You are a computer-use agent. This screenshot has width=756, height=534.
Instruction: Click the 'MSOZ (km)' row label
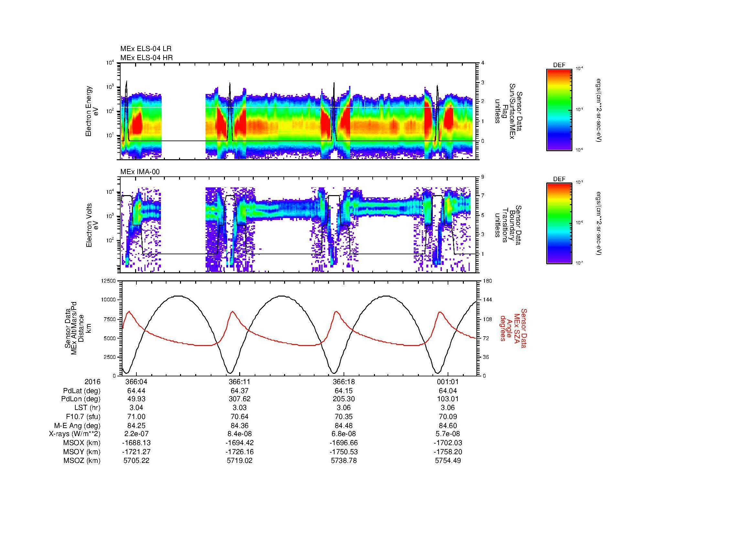82,461
